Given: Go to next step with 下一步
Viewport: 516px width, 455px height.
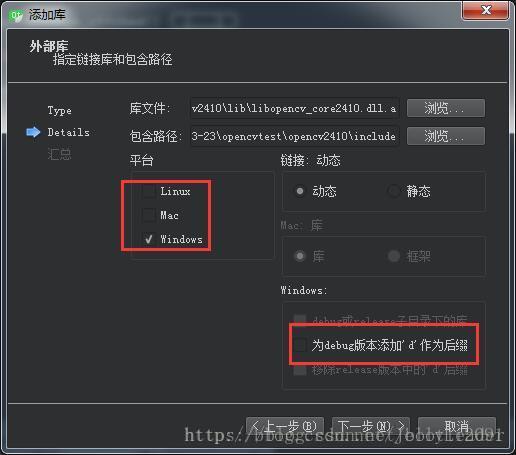Looking at the screenshot, I should coord(371,426).
